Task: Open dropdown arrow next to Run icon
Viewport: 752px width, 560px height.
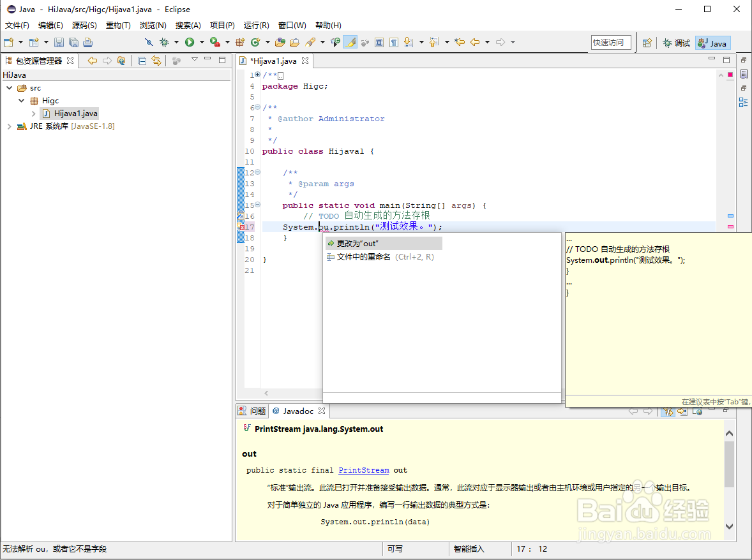Action: click(202, 42)
